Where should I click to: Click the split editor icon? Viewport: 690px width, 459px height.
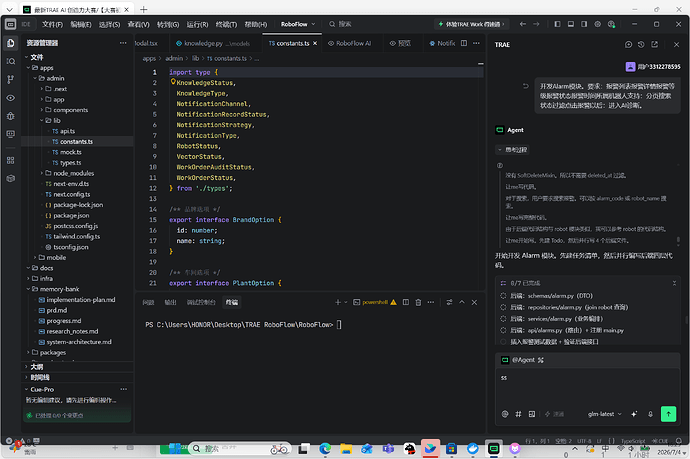tap(464, 43)
